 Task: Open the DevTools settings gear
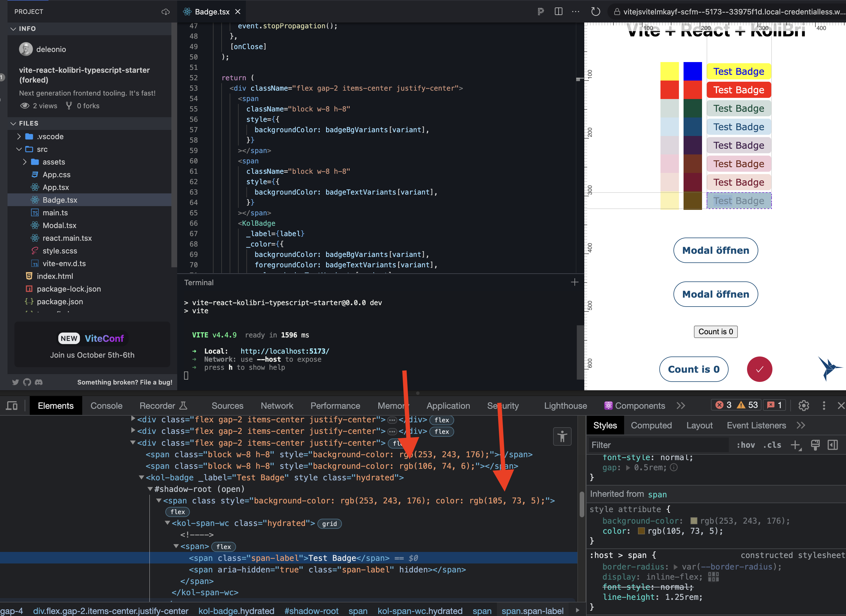(x=804, y=406)
